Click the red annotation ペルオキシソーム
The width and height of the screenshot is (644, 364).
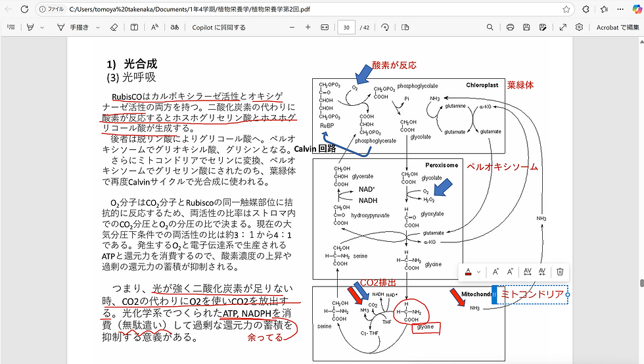pyautogui.click(x=502, y=166)
